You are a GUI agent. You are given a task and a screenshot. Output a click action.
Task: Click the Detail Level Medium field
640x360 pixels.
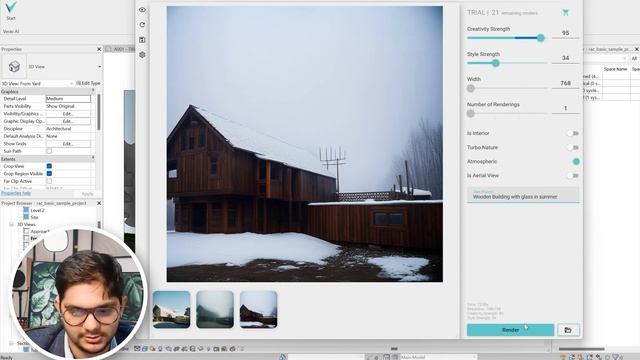(68, 99)
